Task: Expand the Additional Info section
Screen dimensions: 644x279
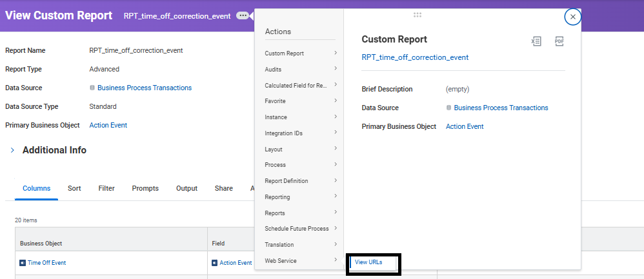Action: click(12, 150)
